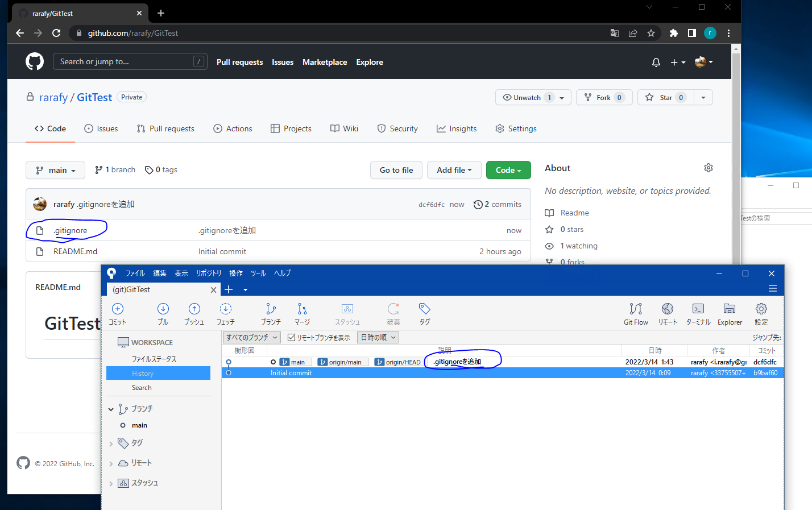Click the プル (Pull) icon

tap(163, 313)
